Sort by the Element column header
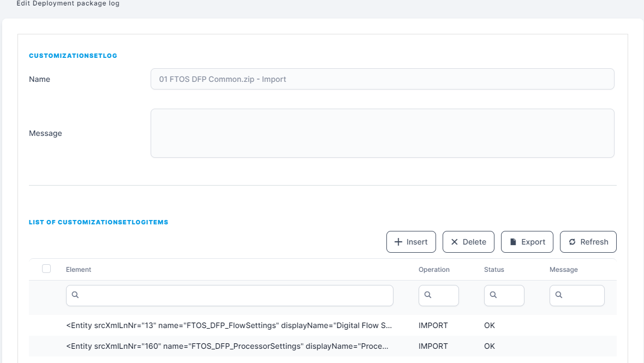This screenshot has width=644, height=363. pyautogui.click(x=79, y=270)
